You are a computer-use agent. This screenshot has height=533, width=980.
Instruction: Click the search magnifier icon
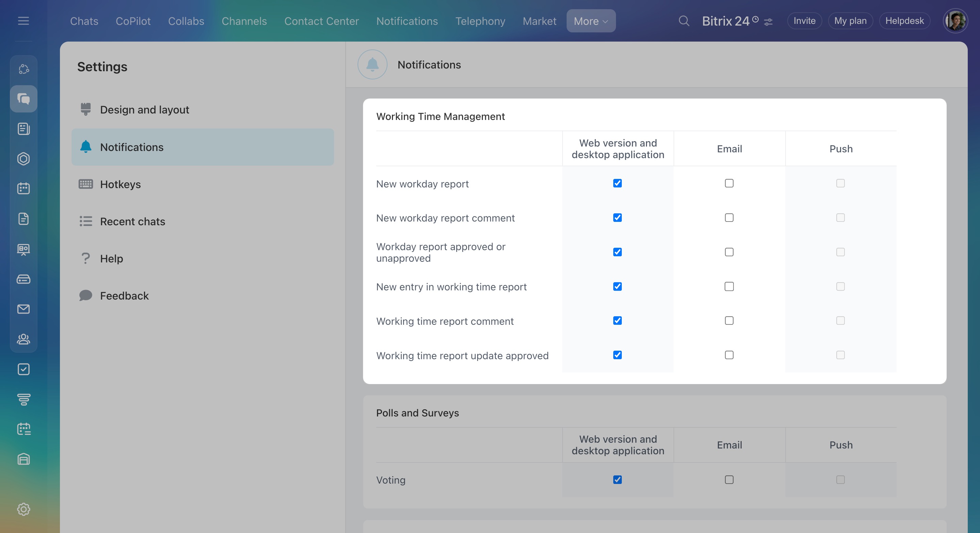pyautogui.click(x=684, y=20)
